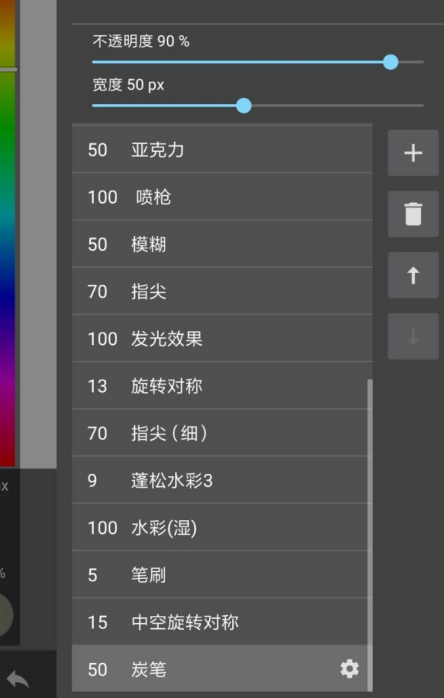Choose the 旋转对称 brush

point(222,386)
